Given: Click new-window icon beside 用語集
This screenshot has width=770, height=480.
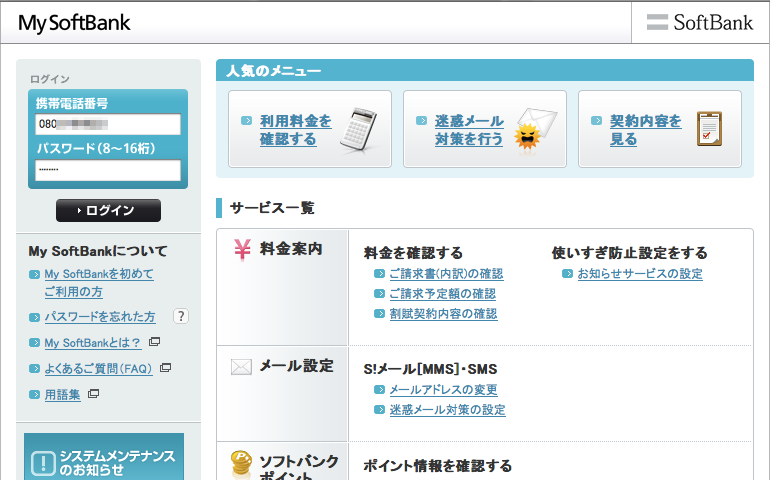Looking at the screenshot, I should 93,394.
